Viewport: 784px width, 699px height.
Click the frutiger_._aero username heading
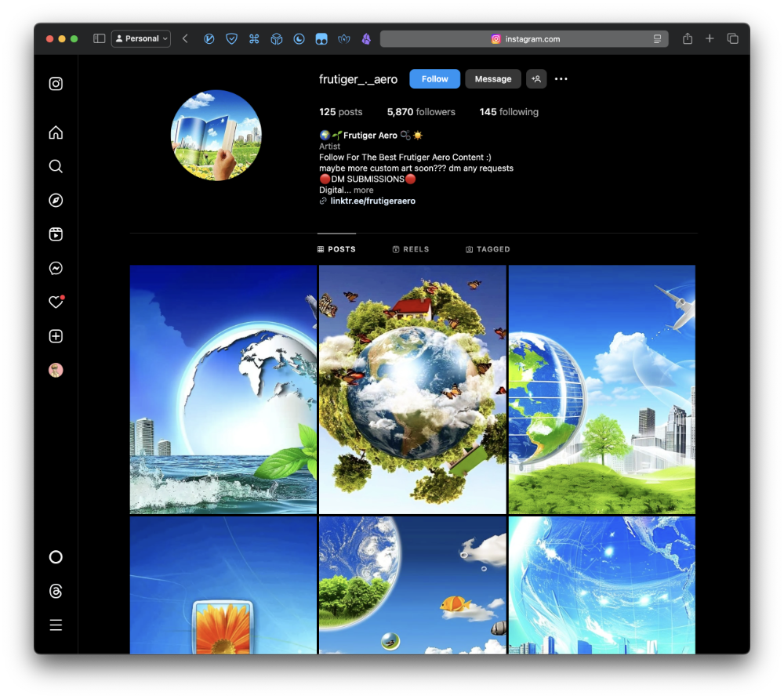[x=358, y=79]
